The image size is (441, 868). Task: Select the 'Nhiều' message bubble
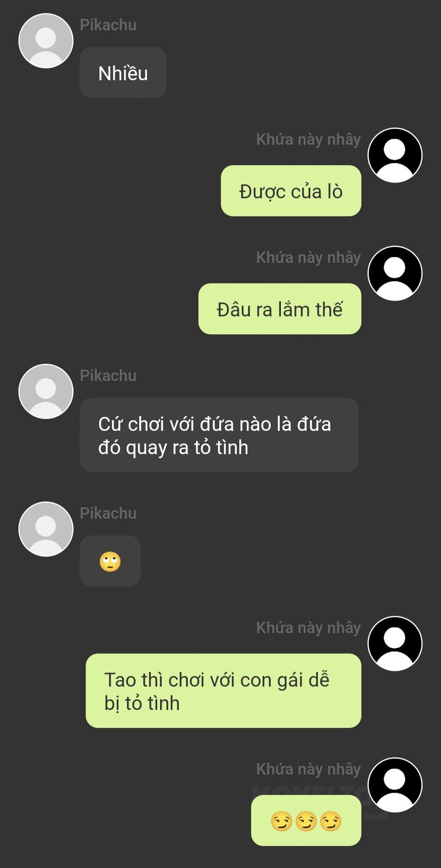(123, 72)
